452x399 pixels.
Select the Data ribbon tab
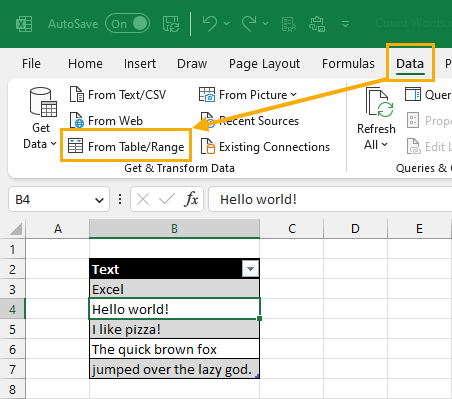410,63
